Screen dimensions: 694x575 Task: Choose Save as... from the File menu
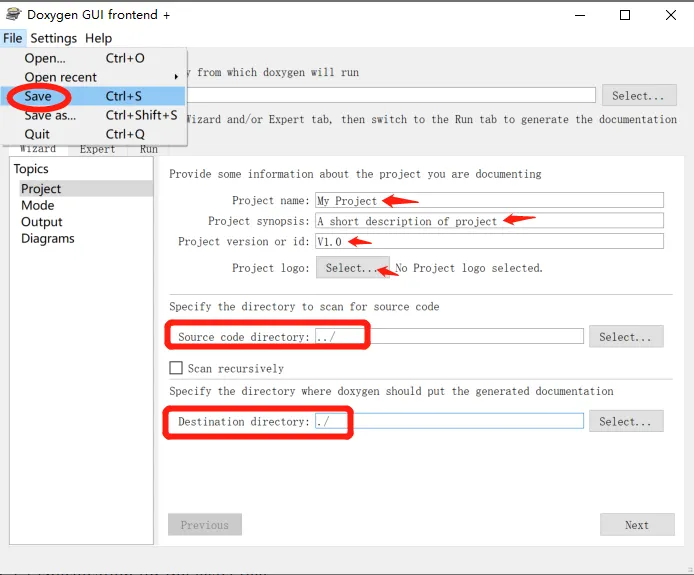click(x=93, y=115)
